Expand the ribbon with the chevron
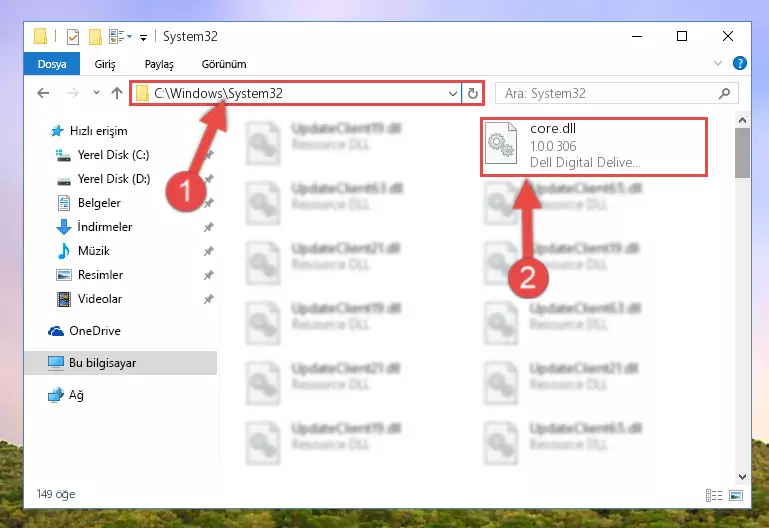This screenshot has width=769, height=528. point(718,63)
